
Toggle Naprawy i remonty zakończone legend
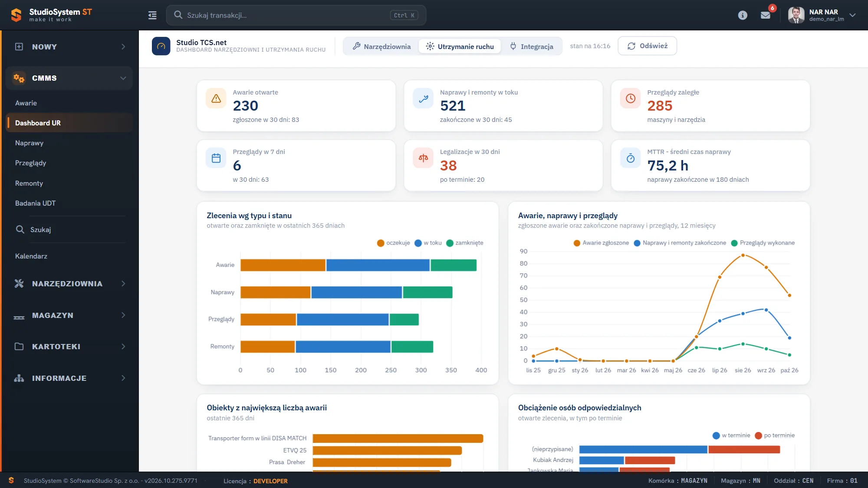pyautogui.click(x=680, y=243)
